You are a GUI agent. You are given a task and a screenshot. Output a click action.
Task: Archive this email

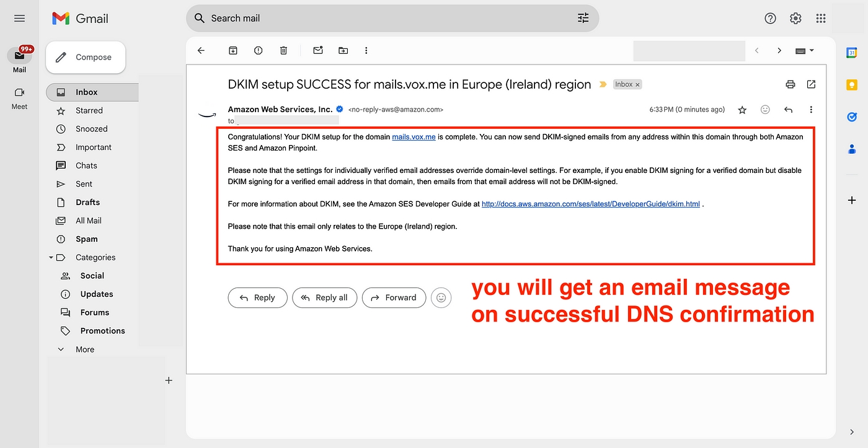(x=233, y=50)
